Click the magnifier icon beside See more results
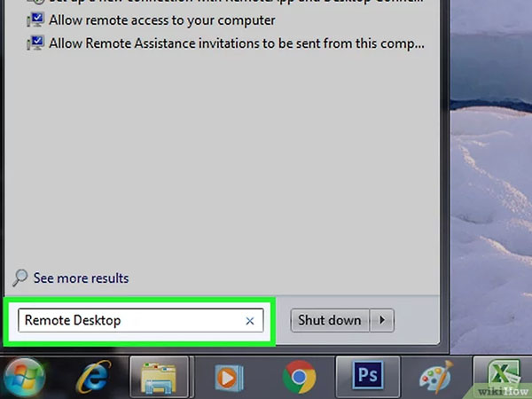 tap(20, 278)
